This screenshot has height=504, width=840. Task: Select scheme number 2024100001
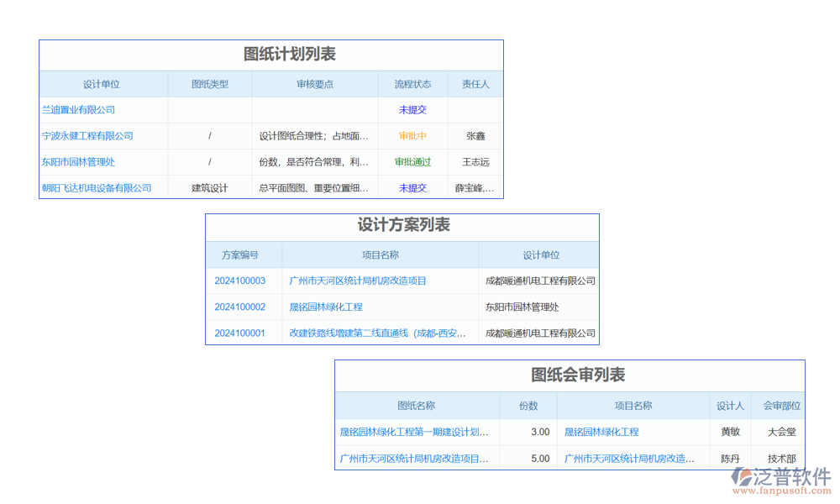(239, 333)
